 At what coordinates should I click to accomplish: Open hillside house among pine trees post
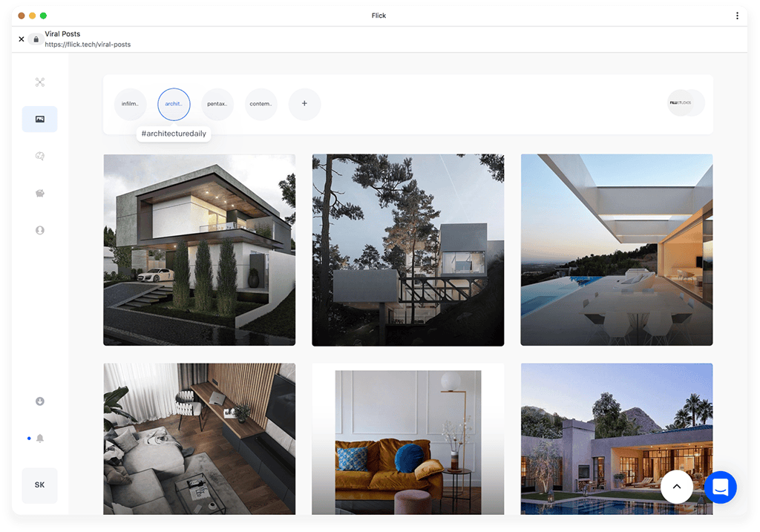408,250
